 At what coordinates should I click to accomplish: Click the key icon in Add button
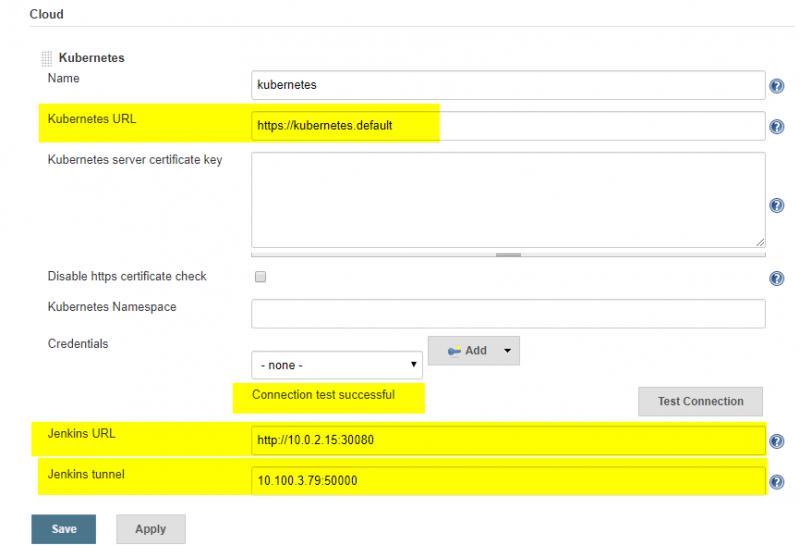(454, 351)
